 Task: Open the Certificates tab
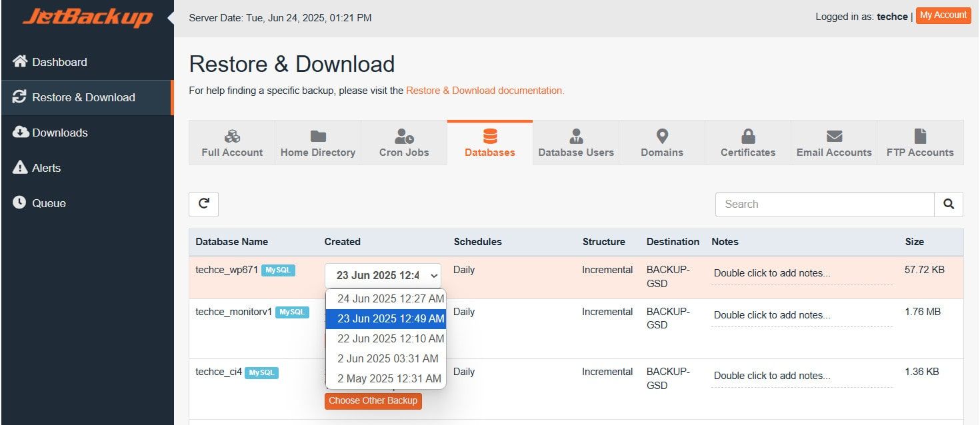point(748,143)
